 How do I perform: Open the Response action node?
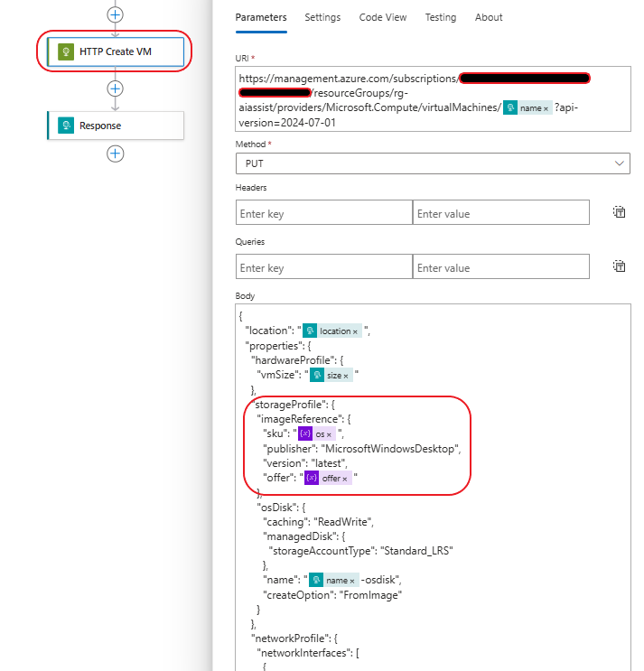point(116,126)
